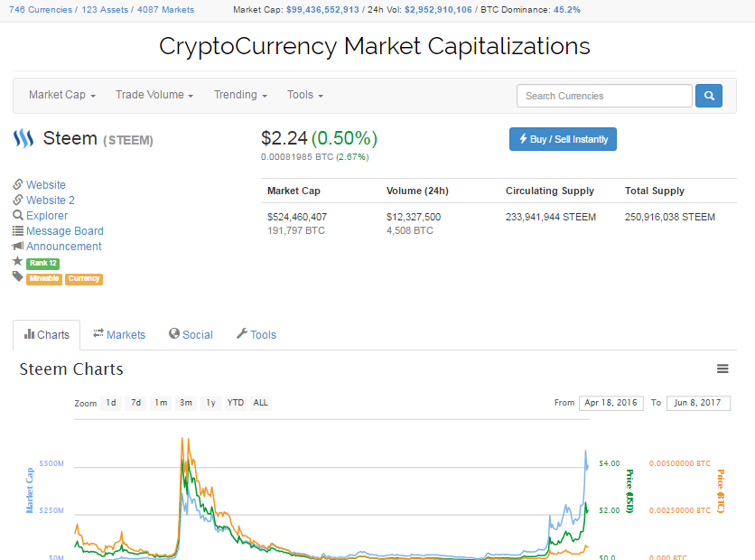Click the 24h Vol value link

(x=438, y=10)
